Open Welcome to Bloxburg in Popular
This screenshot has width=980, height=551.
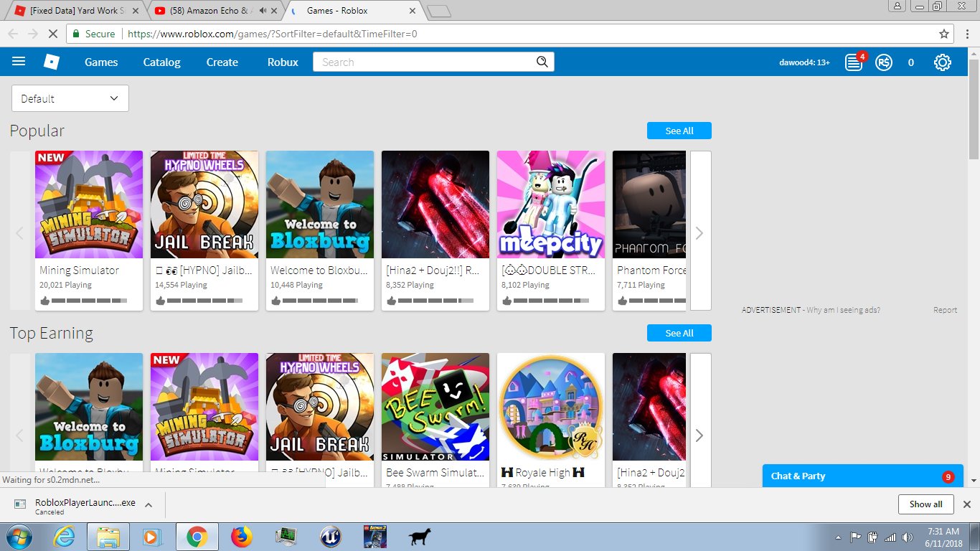click(320, 204)
